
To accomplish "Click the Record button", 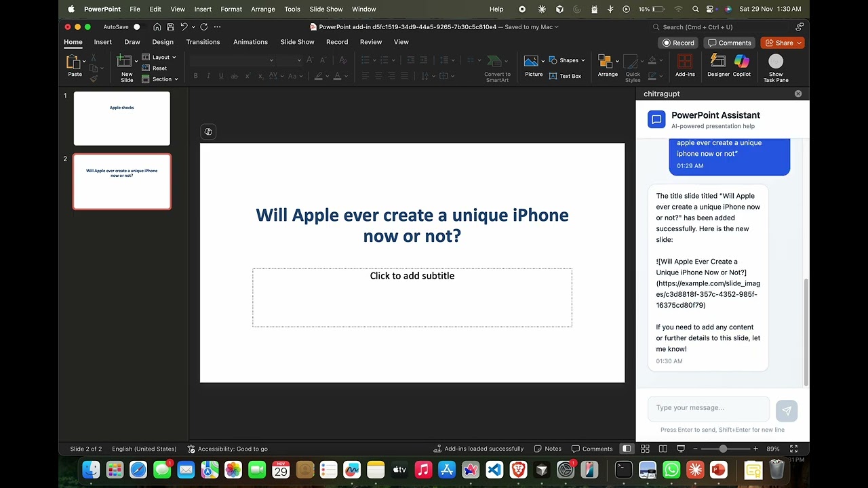I will coord(677,43).
